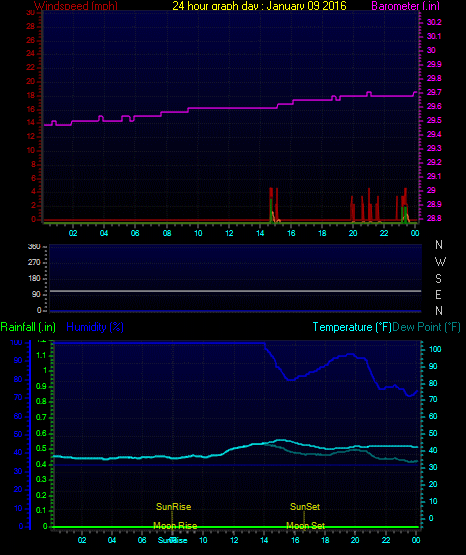Screen dimensions: 466x555
Task: Click the S wind direction letter
Action: pos(438,279)
